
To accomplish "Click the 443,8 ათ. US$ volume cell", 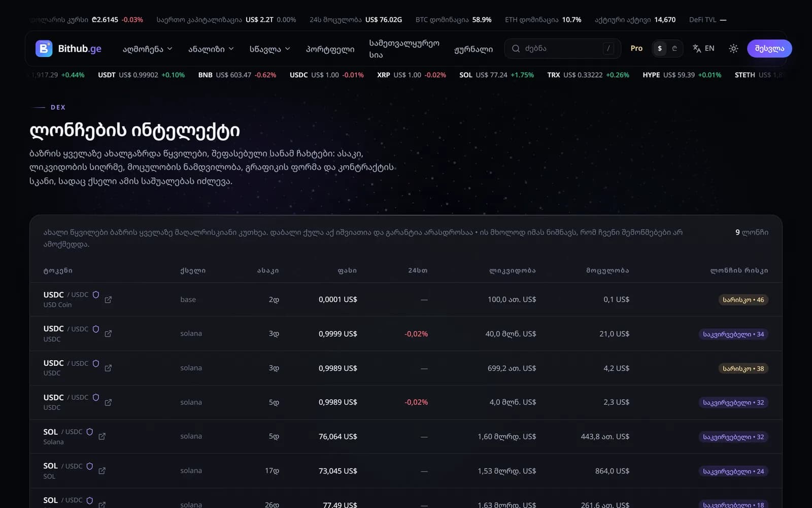I will point(605,436).
